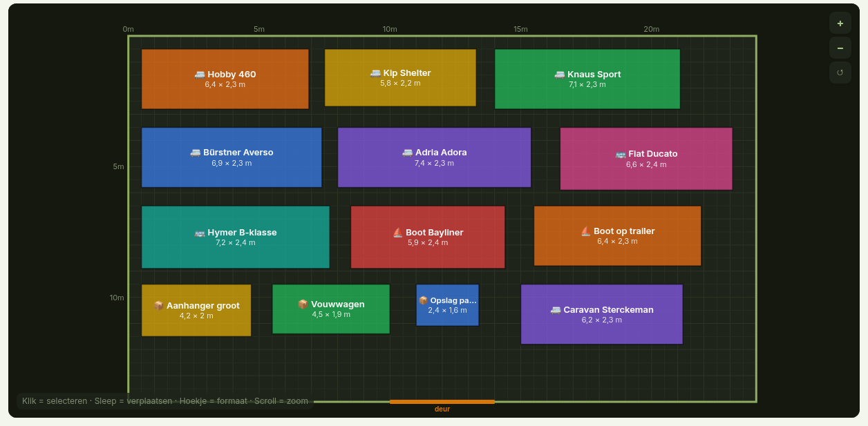Image resolution: width=868 pixels, height=426 pixels.
Task: Click the caravan icon on Caravan Sterckeman
Action: point(556,310)
